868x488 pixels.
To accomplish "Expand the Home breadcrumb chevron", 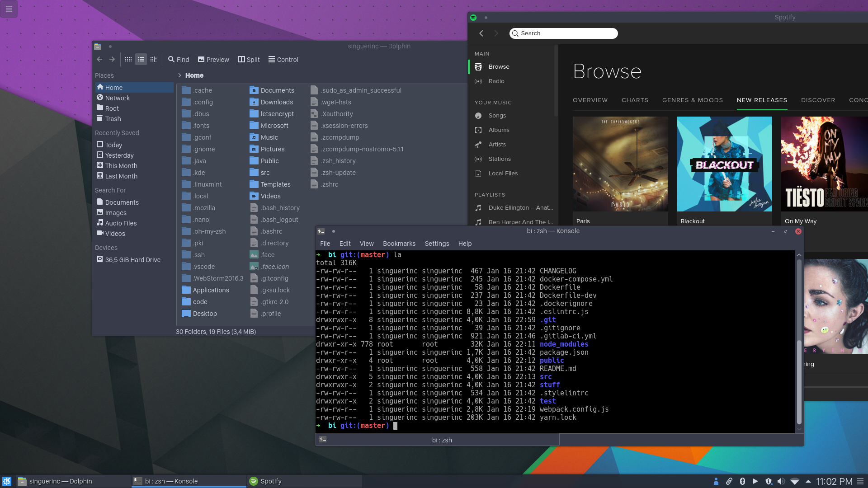I will pos(179,75).
